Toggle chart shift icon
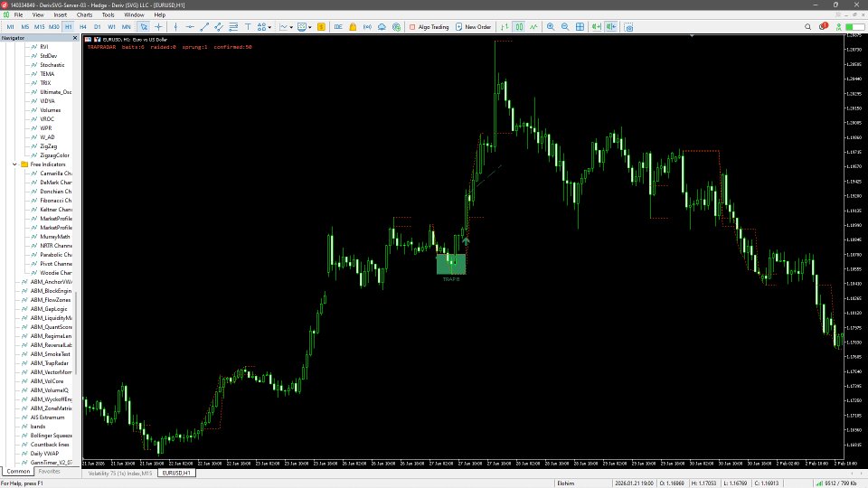 pyautogui.click(x=611, y=26)
